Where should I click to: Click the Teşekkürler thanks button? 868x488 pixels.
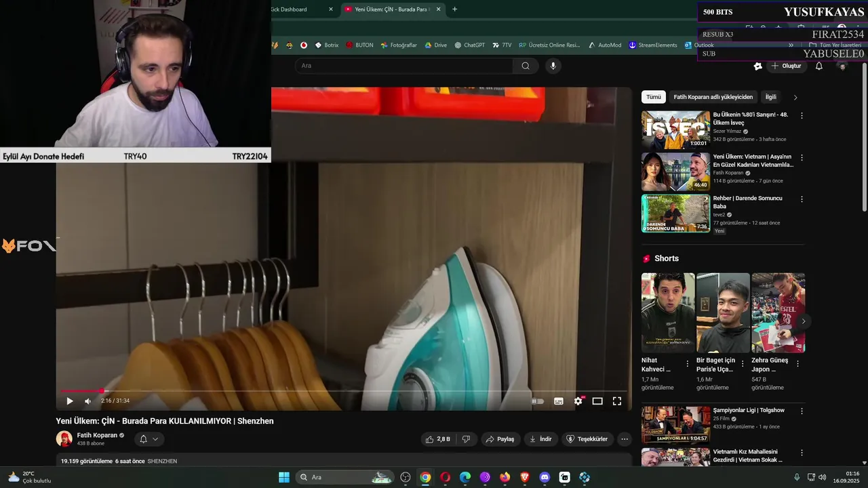[x=587, y=439]
